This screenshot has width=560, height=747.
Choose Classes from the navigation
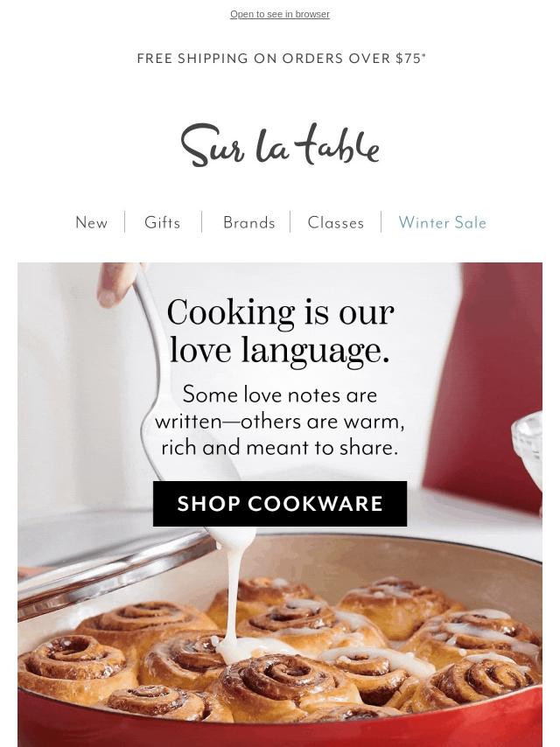pos(335,222)
